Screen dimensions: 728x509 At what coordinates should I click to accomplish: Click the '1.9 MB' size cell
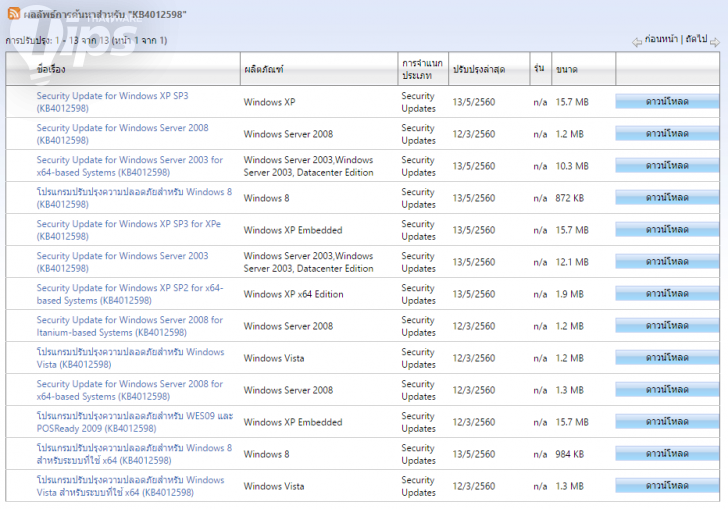(x=570, y=294)
